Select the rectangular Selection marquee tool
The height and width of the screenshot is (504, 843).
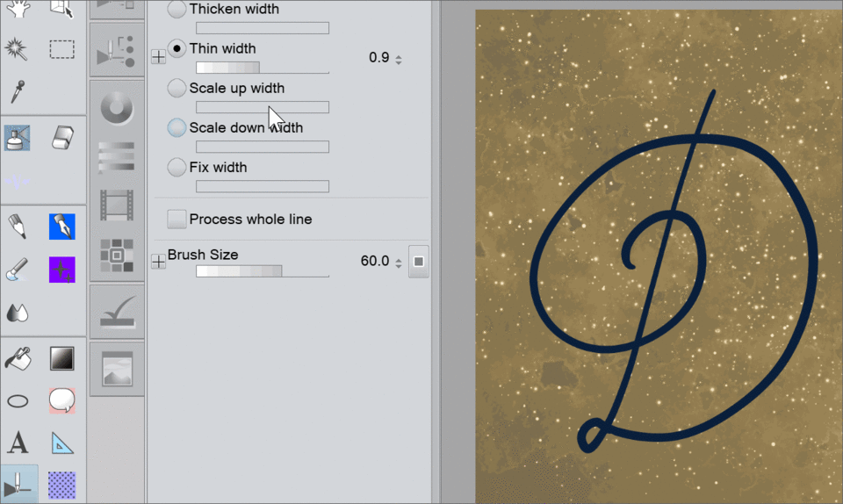[61, 49]
